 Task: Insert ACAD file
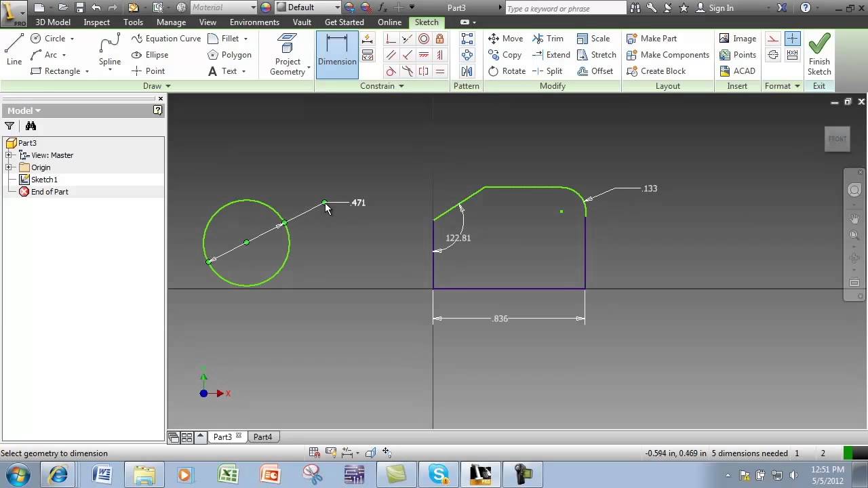[736, 71]
